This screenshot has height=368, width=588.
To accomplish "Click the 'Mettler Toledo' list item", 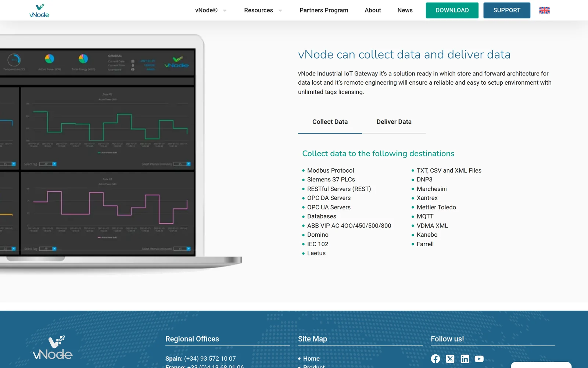I will coord(436,207).
